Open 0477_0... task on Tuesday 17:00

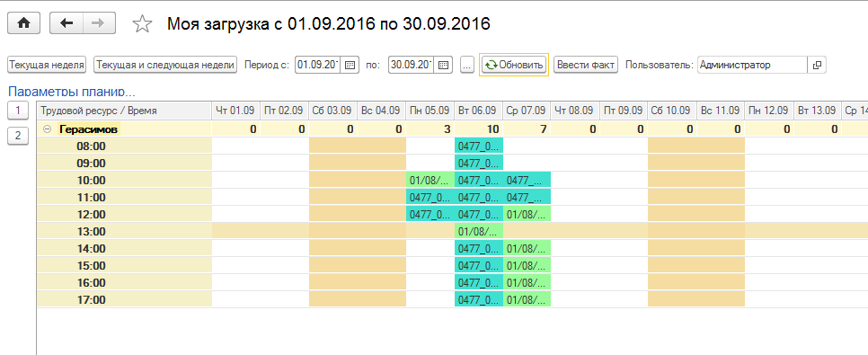point(478,299)
